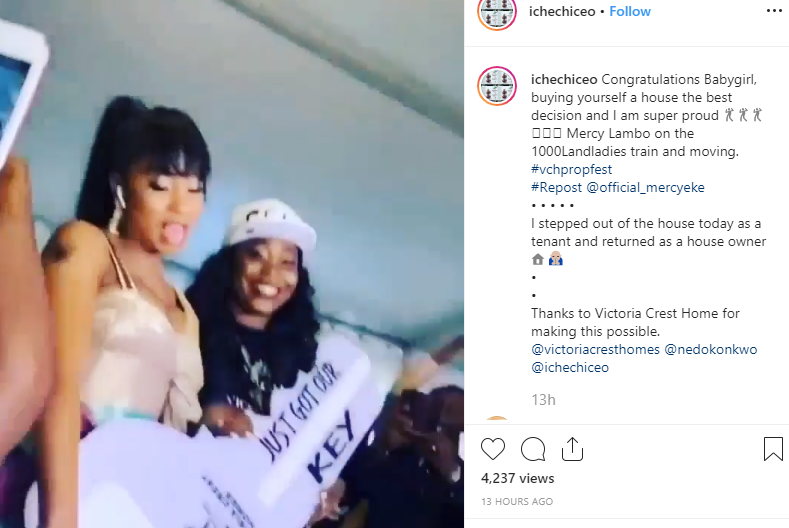View the 4,237 views count details
The width and height of the screenshot is (789, 528).
(x=517, y=478)
